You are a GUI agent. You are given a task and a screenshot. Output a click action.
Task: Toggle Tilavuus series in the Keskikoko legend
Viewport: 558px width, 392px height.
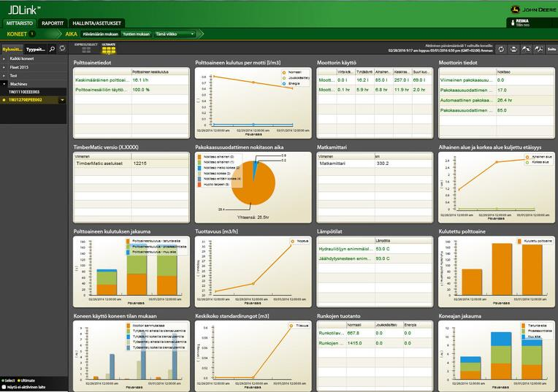(299, 326)
